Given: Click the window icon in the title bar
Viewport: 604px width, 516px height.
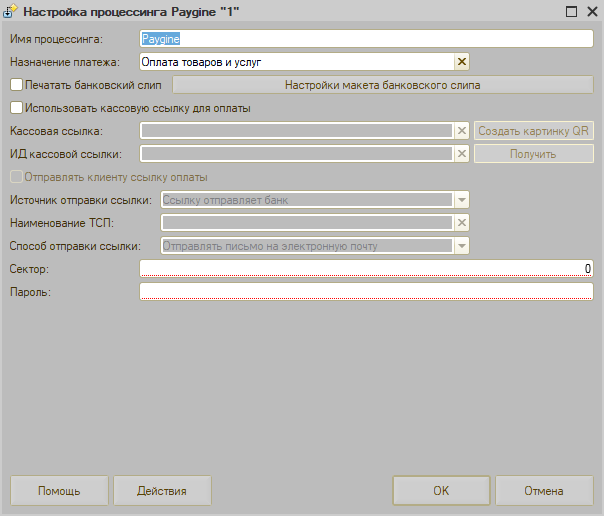Looking at the screenshot, I should (11, 12).
